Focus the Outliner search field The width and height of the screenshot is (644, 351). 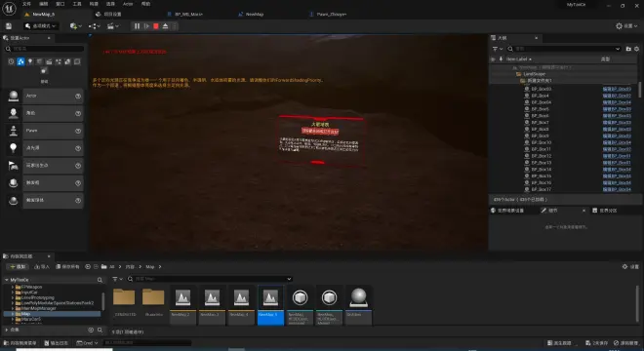[x=564, y=49]
